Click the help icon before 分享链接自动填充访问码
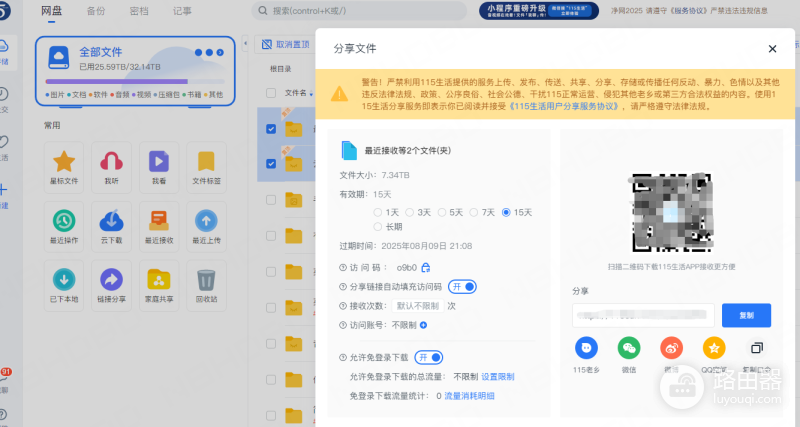 [x=343, y=287]
